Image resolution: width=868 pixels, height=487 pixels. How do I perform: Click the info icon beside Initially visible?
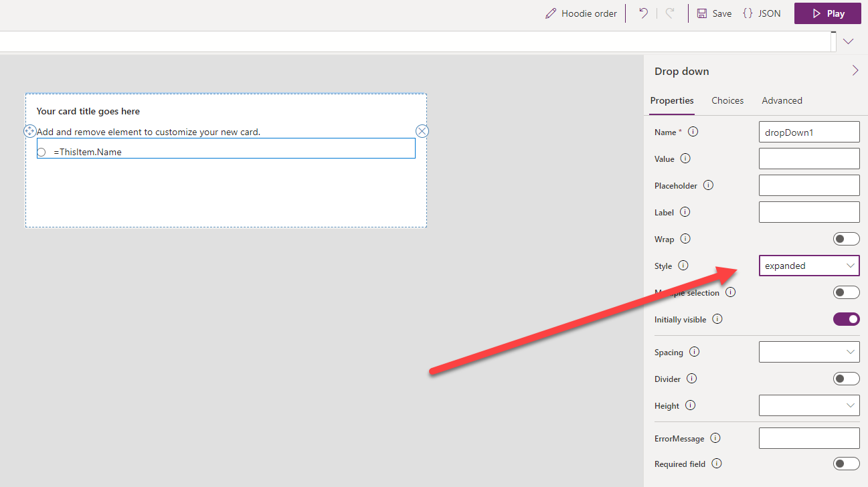[x=717, y=319]
